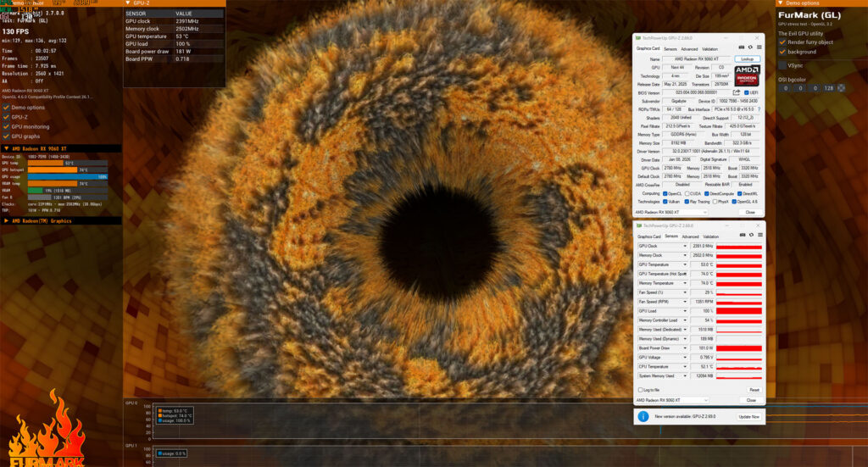
Task: Click the camera icon in GPU-Z Sensors window
Action: tap(743, 236)
